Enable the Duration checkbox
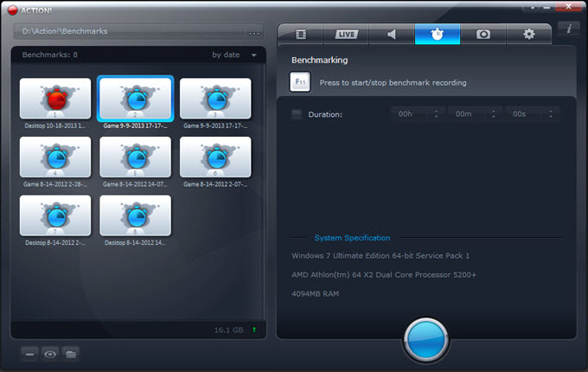The width and height of the screenshot is (588, 372). (297, 114)
